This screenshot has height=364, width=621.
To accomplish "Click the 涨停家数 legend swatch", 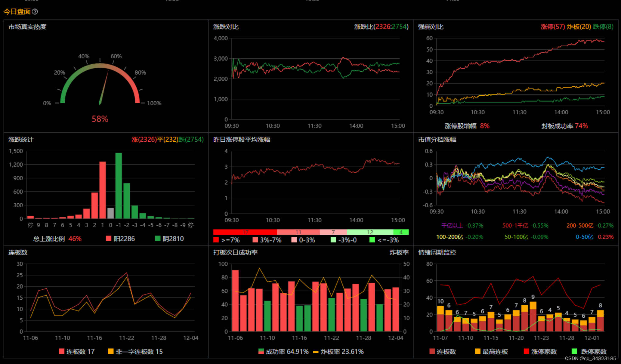I will coord(527,351).
